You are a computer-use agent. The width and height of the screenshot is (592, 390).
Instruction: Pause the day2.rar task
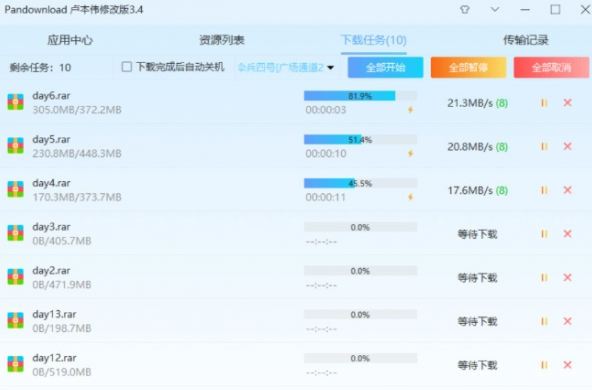point(544,278)
